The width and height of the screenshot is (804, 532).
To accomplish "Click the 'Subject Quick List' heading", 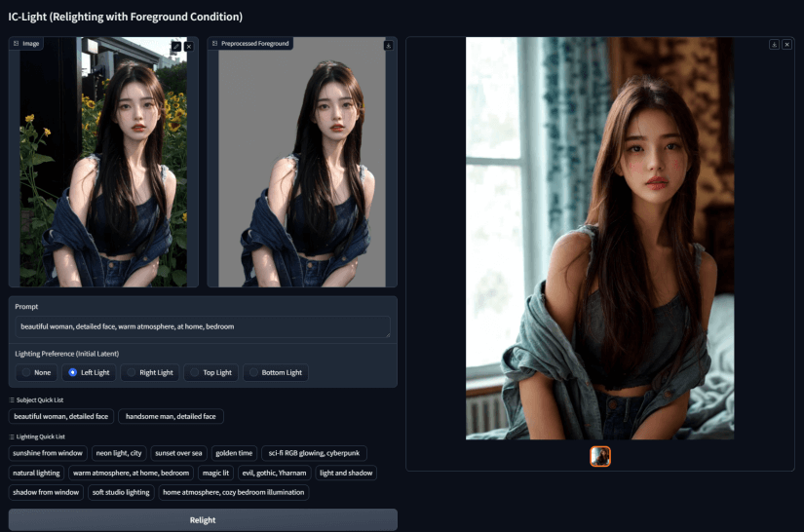I will 40,399.
